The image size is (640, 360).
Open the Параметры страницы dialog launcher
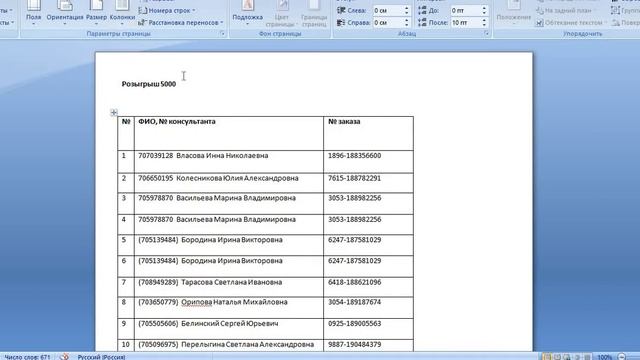tap(222, 34)
